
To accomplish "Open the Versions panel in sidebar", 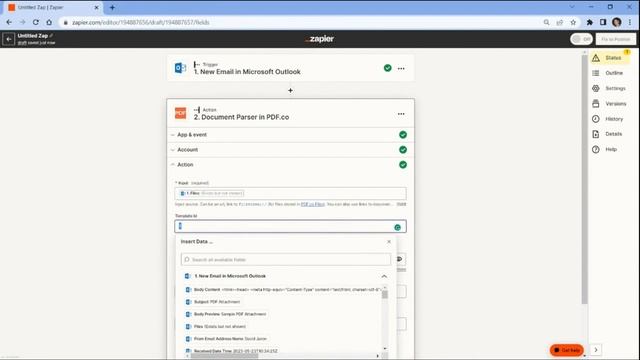I will pos(610,104).
